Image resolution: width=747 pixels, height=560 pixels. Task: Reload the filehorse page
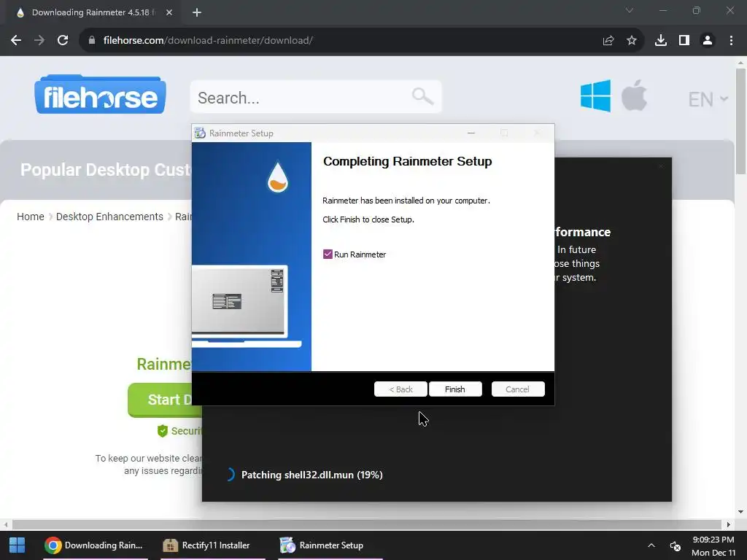[x=63, y=41]
